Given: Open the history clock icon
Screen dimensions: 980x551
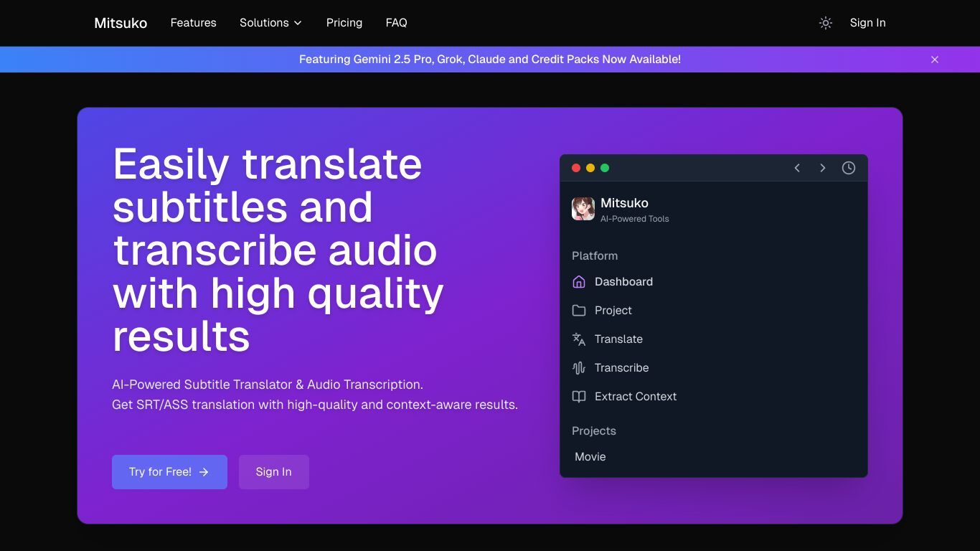Looking at the screenshot, I should pos(849,168).
